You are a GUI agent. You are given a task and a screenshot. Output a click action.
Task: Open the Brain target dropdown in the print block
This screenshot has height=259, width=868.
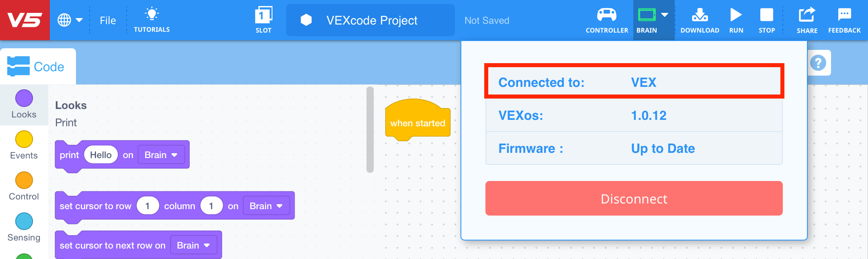(x=161, y=154)
